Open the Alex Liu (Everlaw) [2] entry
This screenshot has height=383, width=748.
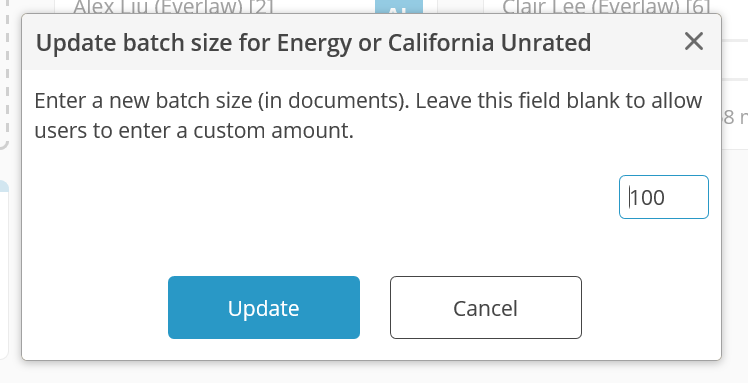click(173, 7)
